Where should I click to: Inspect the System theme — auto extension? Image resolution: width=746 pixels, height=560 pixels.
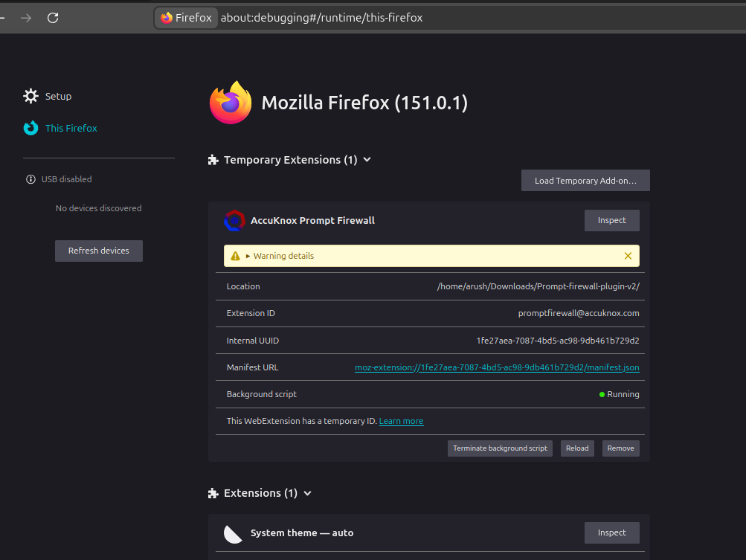pos(612,533)
